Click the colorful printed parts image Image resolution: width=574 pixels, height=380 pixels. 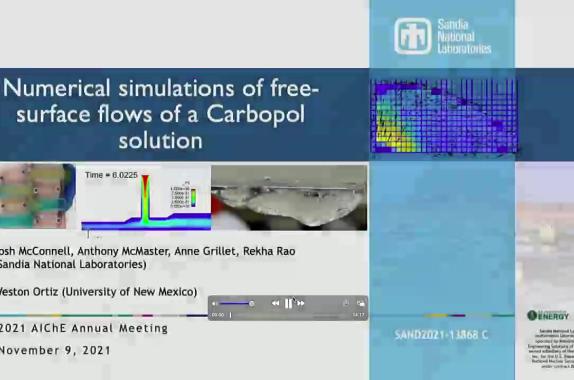pos(37,196)
